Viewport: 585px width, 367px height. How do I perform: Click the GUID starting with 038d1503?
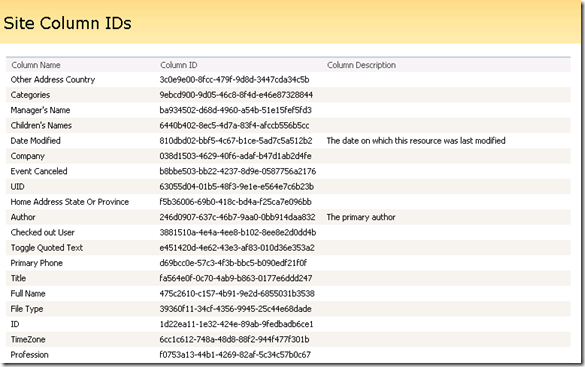pyautogui.click(x=235, y=156)
